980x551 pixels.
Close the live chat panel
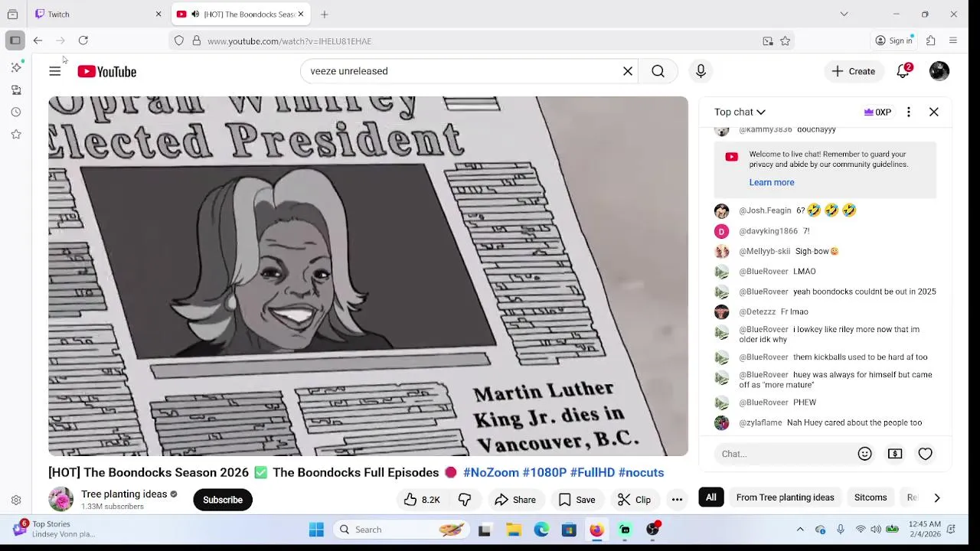pyautogui.click(x=934, y=112)
